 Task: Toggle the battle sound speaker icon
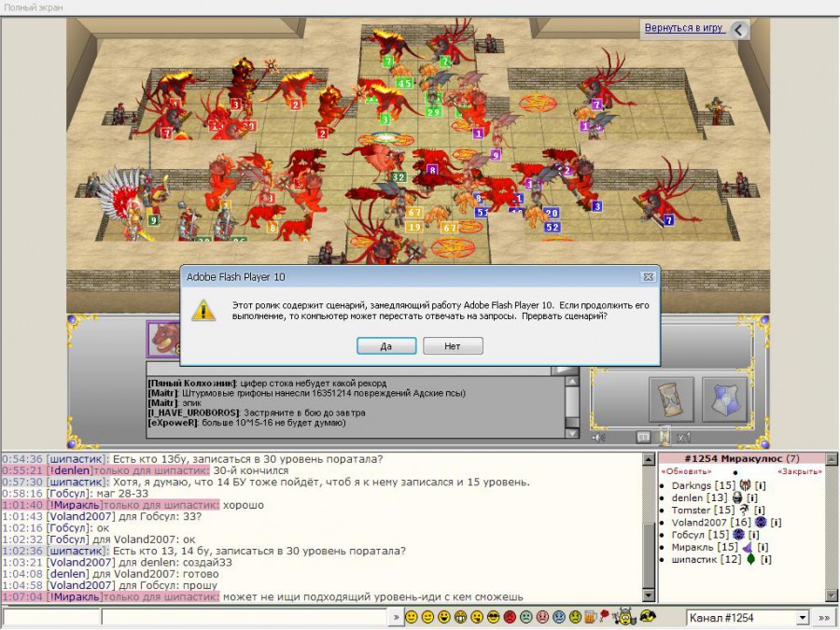tap(598, 438)
